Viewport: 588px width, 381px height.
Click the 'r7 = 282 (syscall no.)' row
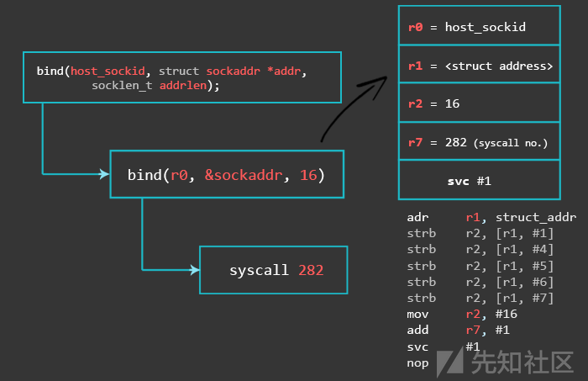click(480, 141)
